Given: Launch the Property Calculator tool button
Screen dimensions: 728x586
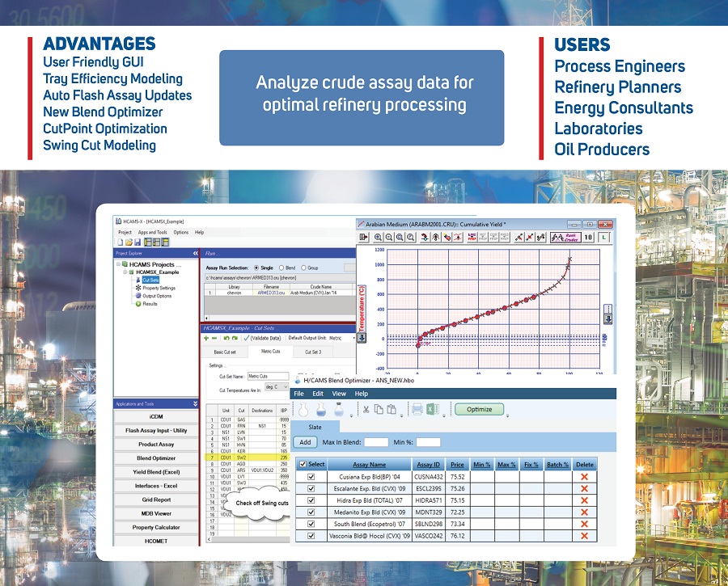Looking at the screenshot, I should [x=156, y=528].
